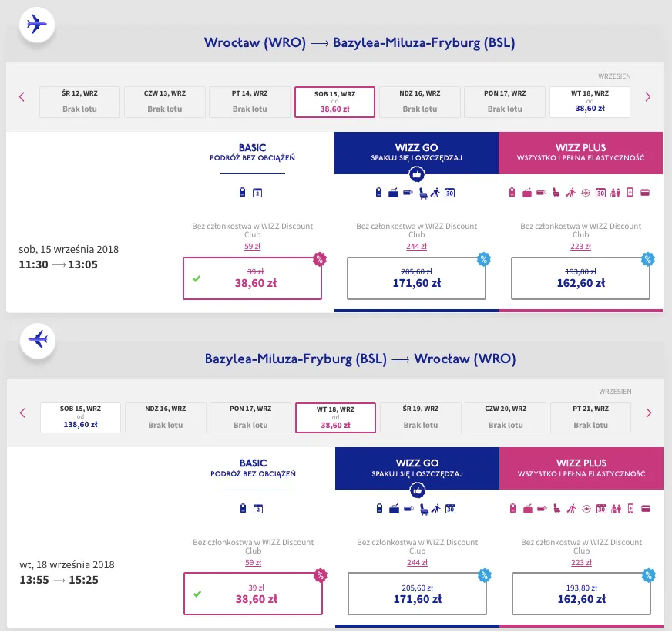Image resolution: width=672 pixels, height=633 pixels.
Task: Show later dates for the return flight
Action: pyautogui.click(x=647, y=412)
